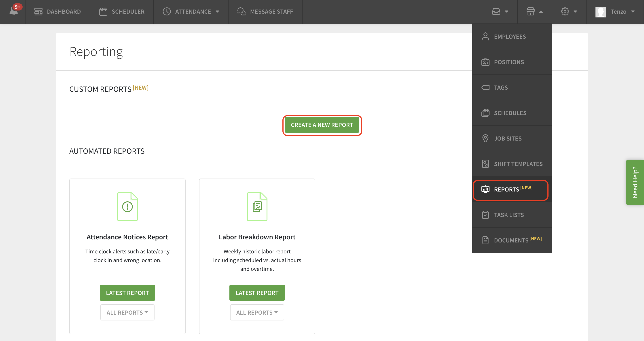This screenshot has width=644, height=341.
Task: Click the Automated Reports heading
Action: [x=107, y=151]
